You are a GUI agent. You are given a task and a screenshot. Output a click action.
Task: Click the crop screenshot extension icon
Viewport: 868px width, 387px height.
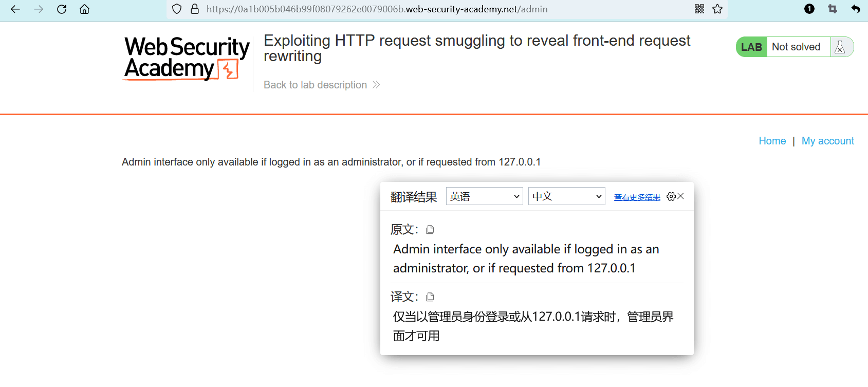(833, 9)
